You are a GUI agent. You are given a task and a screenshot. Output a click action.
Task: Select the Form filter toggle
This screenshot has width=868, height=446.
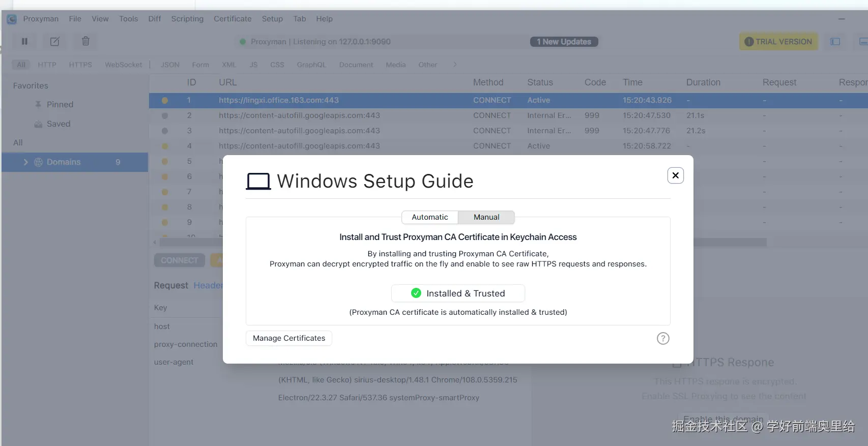point(200,65)
